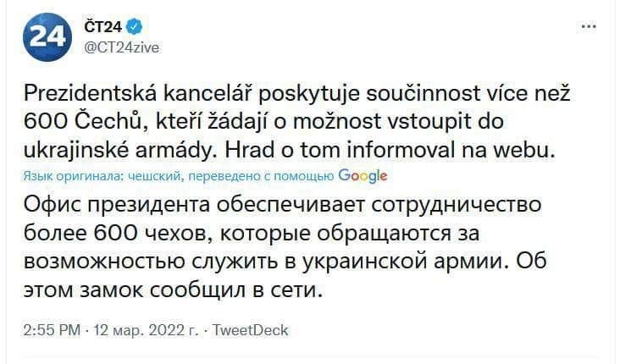Click the words Офис президента
620x364 pixels.
pyautogui.click(x=117, y=205)
